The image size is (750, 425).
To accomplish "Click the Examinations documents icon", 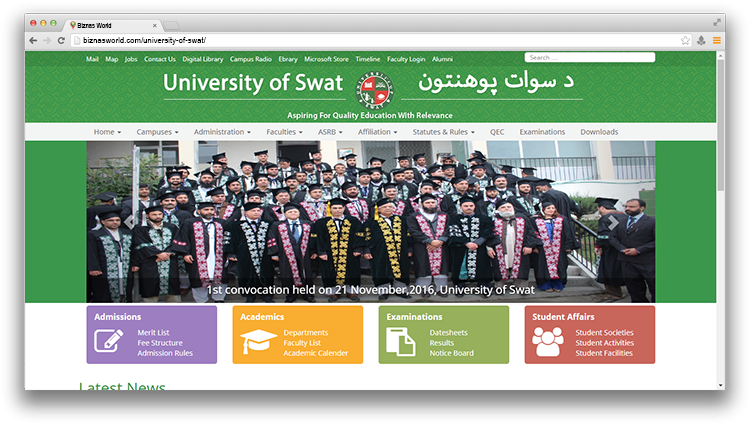I will coord(400,342).
